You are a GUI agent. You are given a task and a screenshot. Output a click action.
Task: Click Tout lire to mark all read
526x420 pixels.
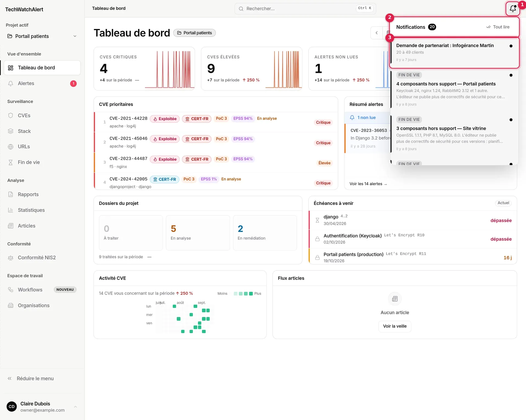[x=498, y=27]
